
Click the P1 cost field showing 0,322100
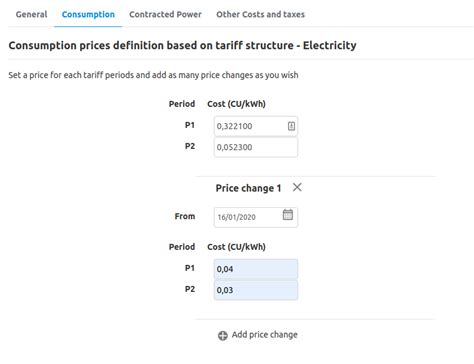click(256, 126)
